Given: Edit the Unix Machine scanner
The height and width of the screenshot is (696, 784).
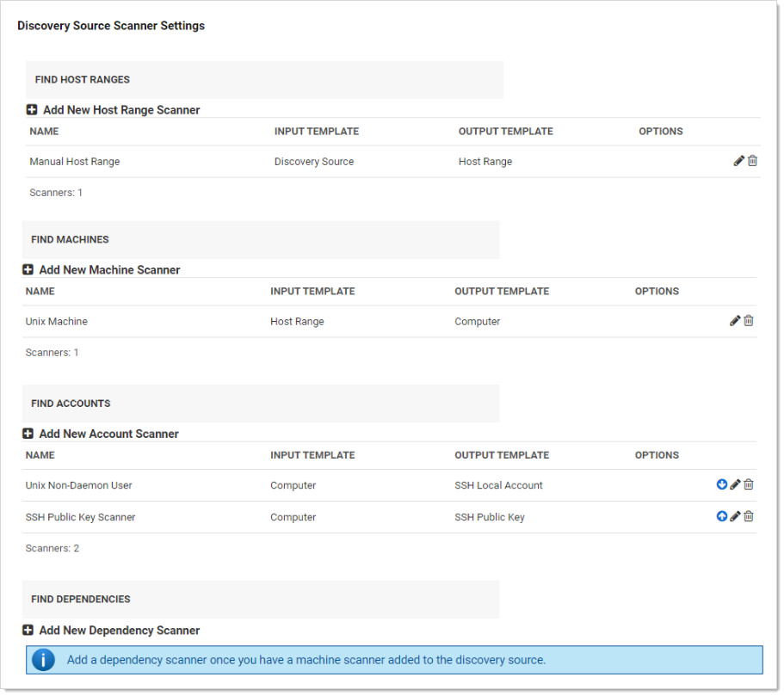Looking at the screenshot, I should pos(734,321).
